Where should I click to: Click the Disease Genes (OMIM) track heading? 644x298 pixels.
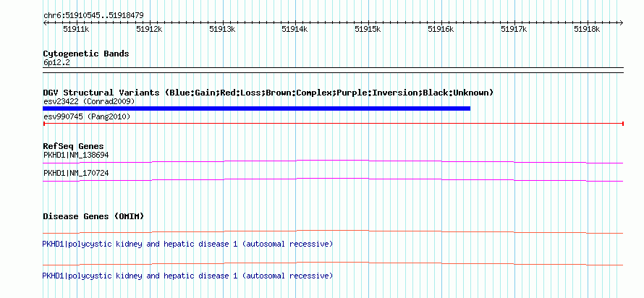pos(93,216)
